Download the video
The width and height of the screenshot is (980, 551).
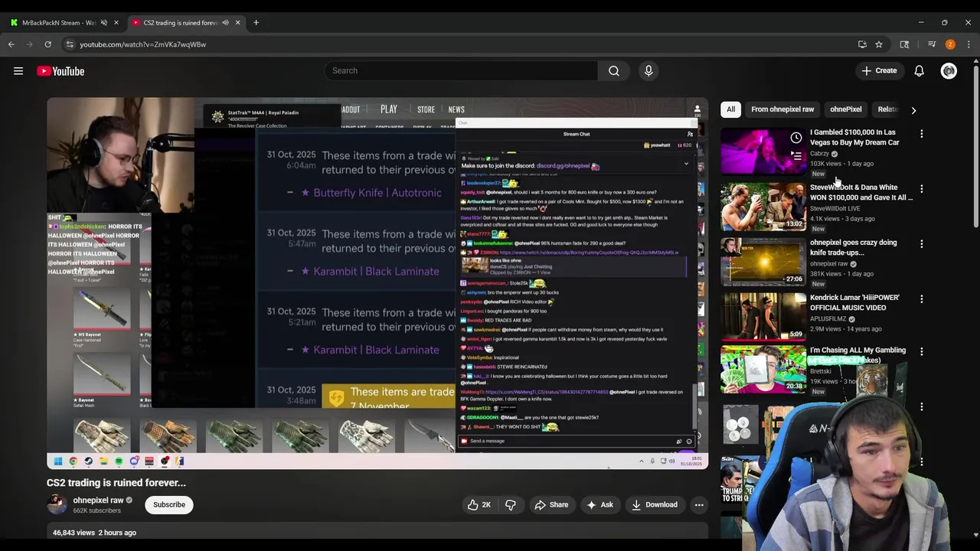655,505
